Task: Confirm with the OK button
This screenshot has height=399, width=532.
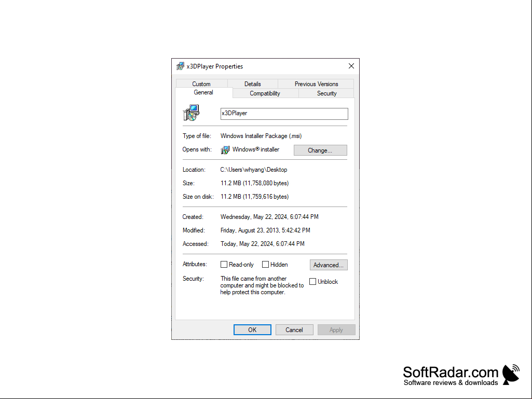Action: [252, 330]
